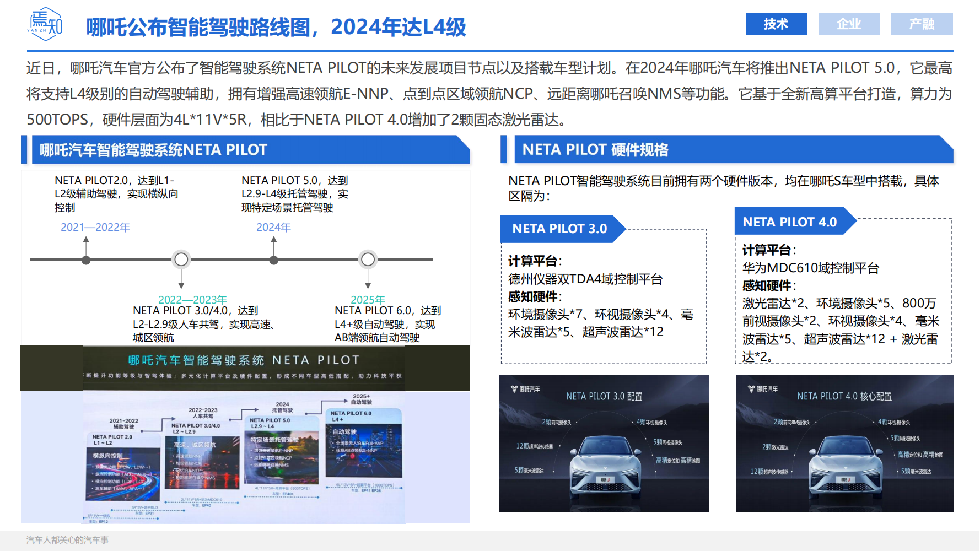
Task: Click the 2024 solid timeline dot
Action: click(274, 260)
